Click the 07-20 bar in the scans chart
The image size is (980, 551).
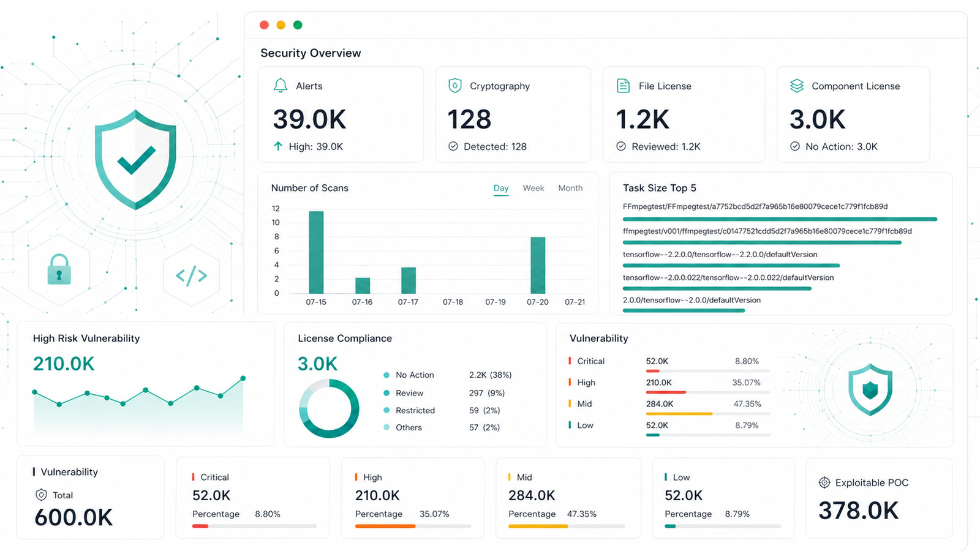pyautogui.click(x=538, y=266)
